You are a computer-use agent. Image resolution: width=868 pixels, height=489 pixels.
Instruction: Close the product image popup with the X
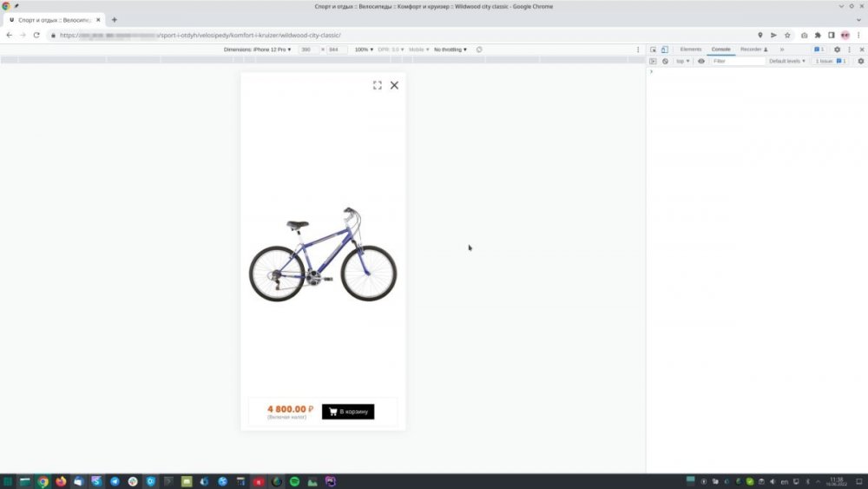[394, 85]
